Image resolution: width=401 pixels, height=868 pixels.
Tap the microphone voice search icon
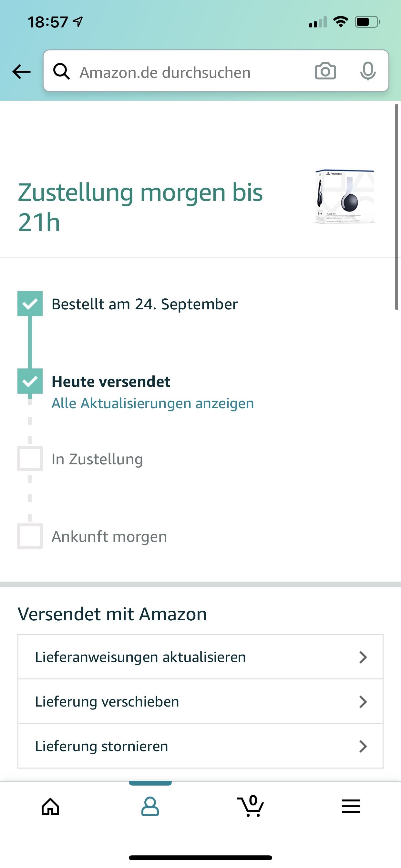pos(368,71)
